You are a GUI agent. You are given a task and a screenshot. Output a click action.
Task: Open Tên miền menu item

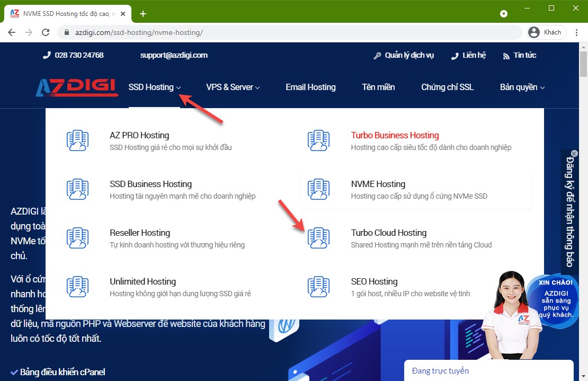pyautogui.click(x=378, y=87)
